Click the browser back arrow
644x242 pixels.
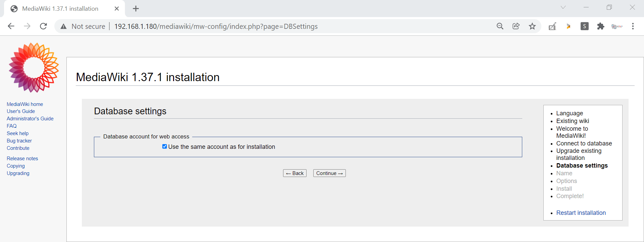11,26
